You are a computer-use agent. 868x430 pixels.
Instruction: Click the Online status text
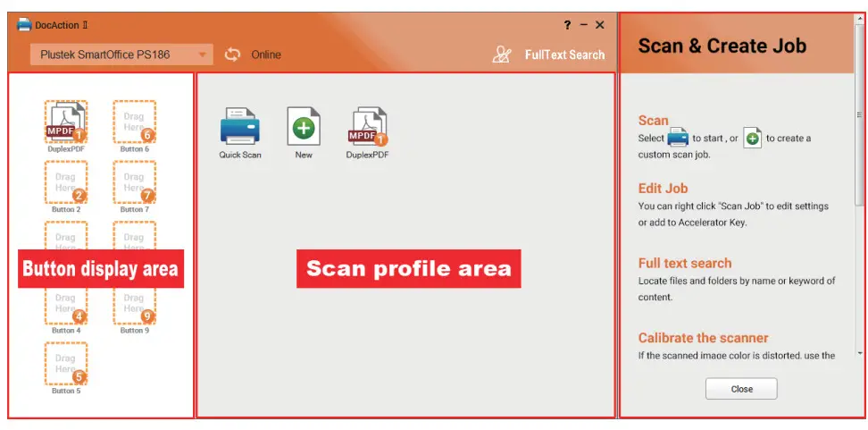(266, 55)
